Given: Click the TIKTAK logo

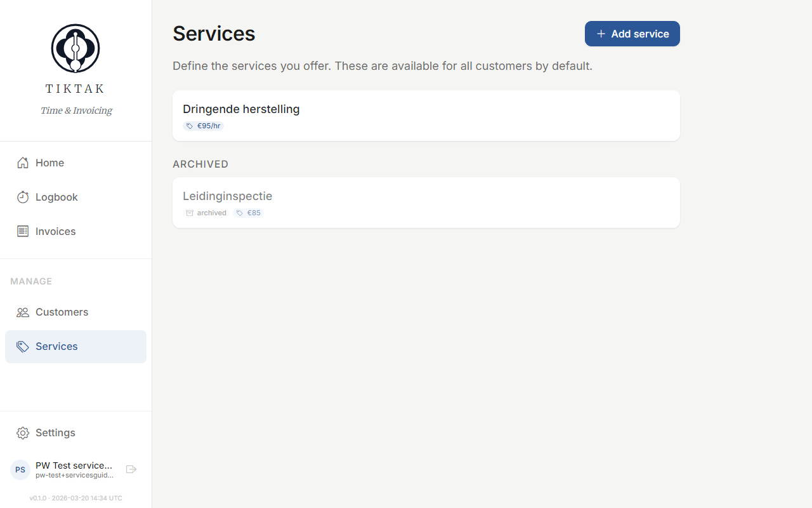Looking at the screenshot, I should coord(75,48).
